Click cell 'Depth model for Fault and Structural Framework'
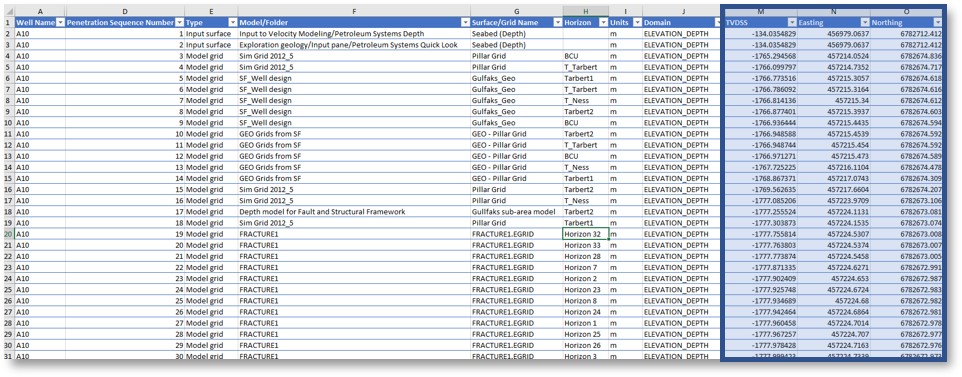The image size is (962, 377). 353,211
